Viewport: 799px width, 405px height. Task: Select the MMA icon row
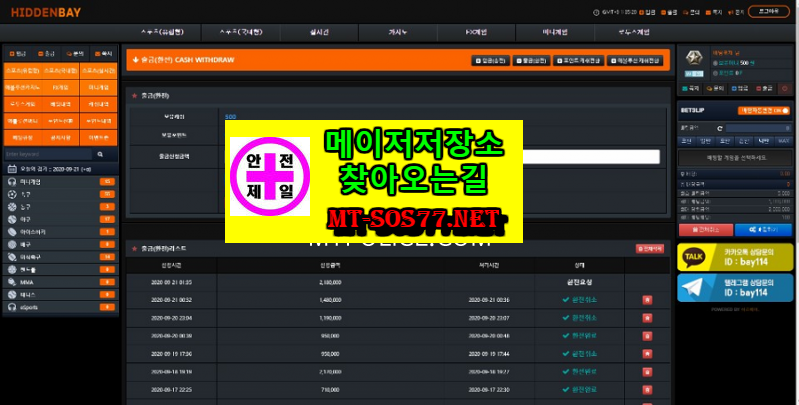point(61,282)
